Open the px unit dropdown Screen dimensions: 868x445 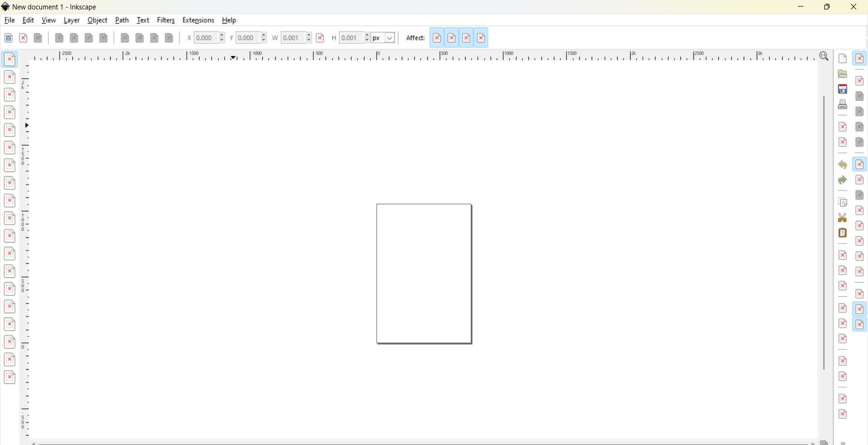click(383, 38)
